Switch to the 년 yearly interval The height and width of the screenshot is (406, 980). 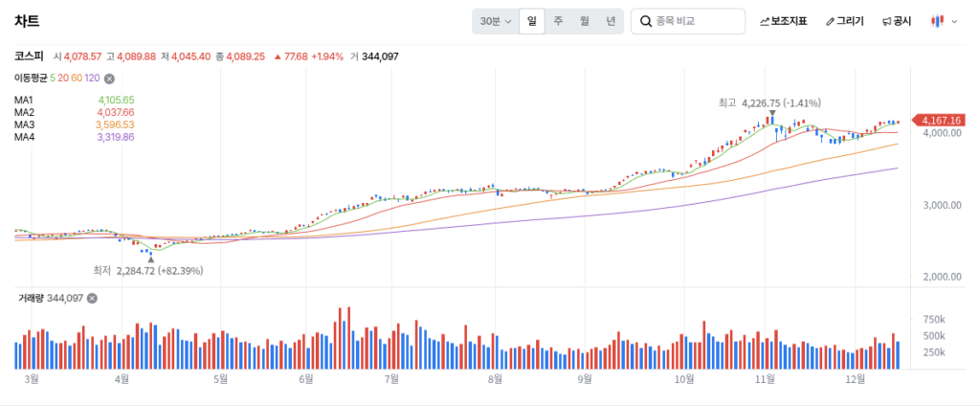coord(611,21)
